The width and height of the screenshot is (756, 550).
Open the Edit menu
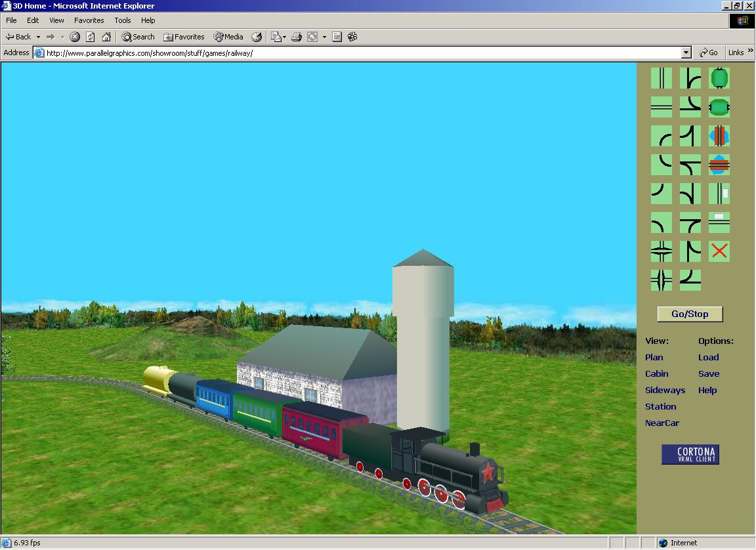33,20
